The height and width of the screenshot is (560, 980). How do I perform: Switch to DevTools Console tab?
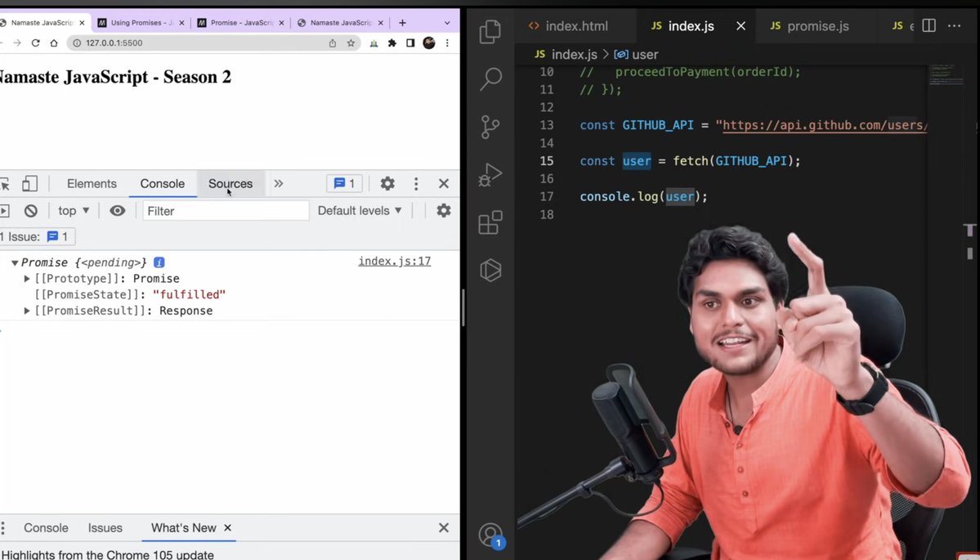[163, 184]
